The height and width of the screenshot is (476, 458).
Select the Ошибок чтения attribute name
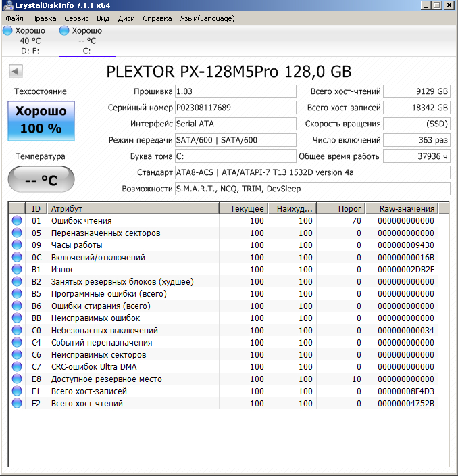[x=81, y=221]
